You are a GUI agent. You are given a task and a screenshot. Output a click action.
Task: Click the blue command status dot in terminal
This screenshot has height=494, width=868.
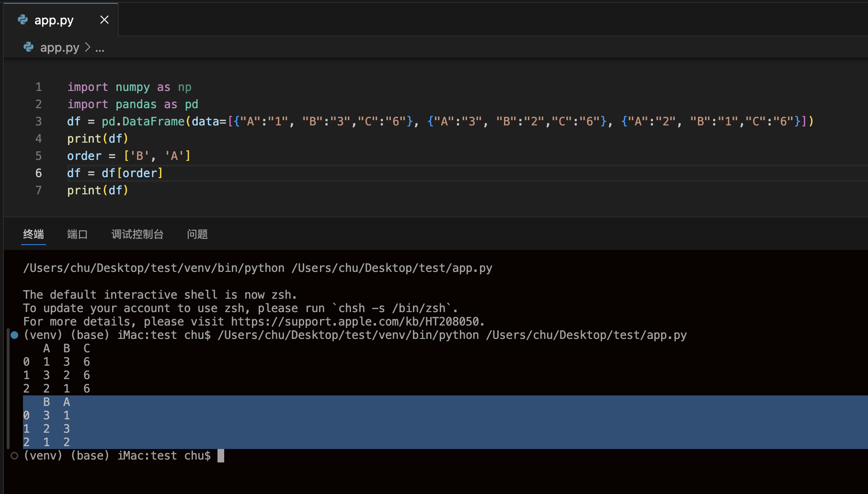pos(14,335)
